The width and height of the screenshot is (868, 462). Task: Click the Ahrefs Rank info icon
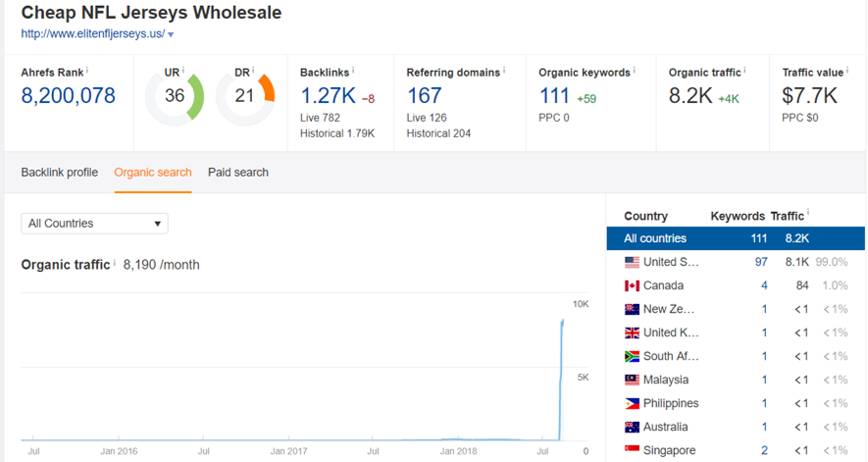[87, 71]
